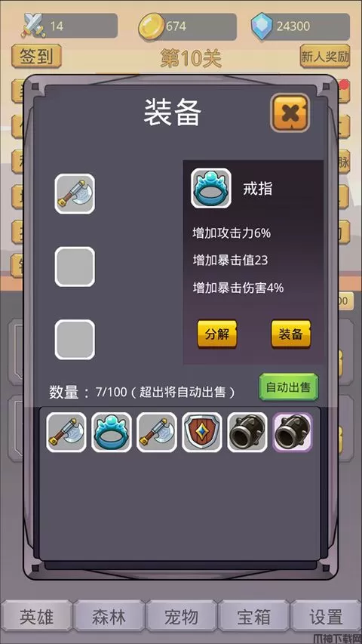Image resolution: width=362 pixels, height=644 pixels.
Task: Select the second axe in inventory
Action: (x=157, y=433)
